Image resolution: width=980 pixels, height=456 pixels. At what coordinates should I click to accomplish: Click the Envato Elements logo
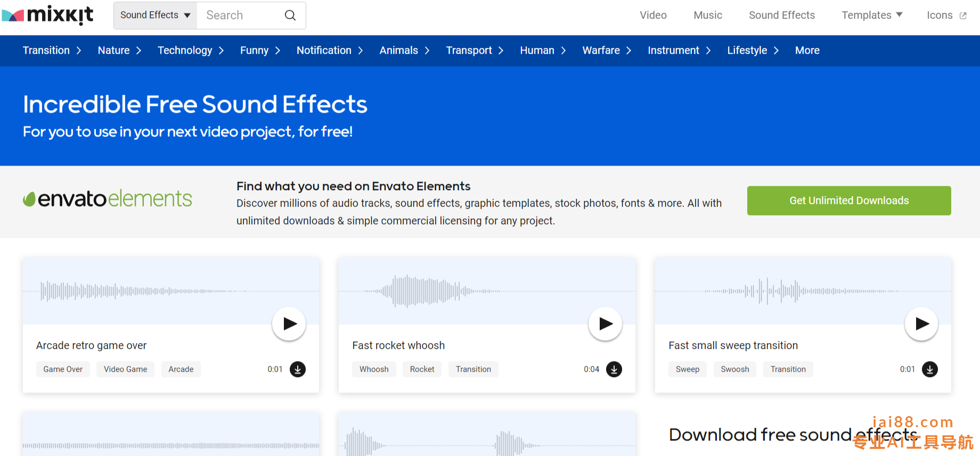pos(107,199)
